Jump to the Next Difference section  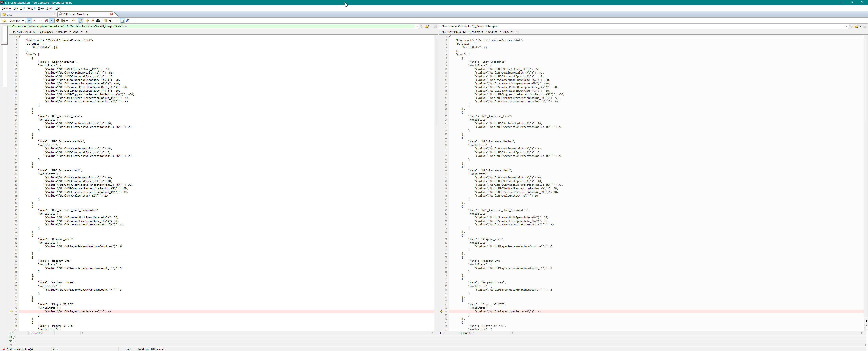[x=88, y=21]
